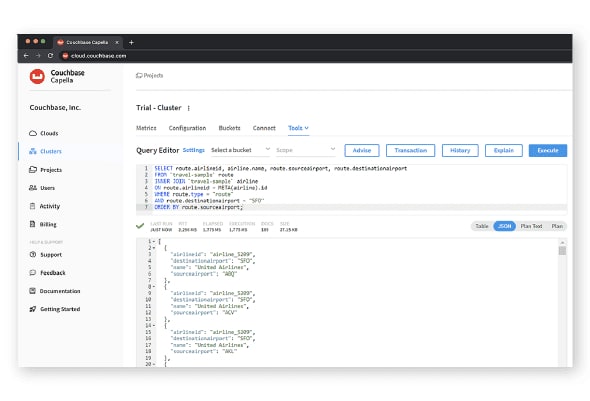Click the Couchbase Capella logo icon
590x401 pixels.
37,76
